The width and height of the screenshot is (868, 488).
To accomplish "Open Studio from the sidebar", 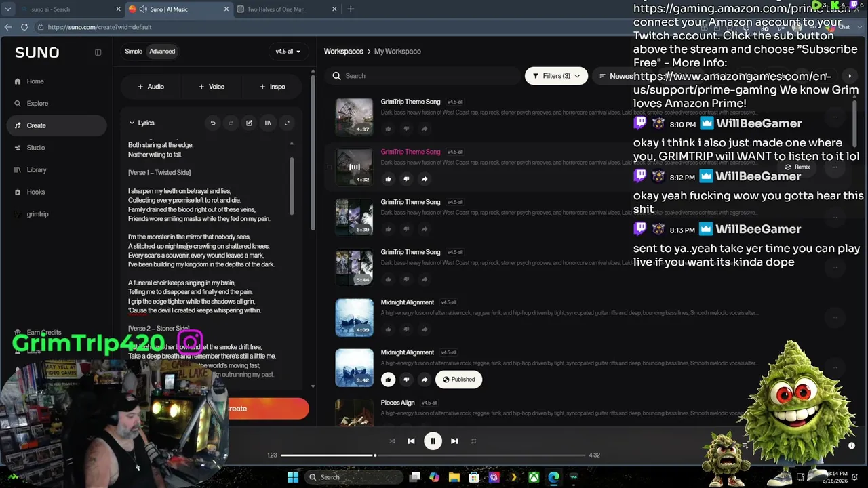I will (35, 148).
